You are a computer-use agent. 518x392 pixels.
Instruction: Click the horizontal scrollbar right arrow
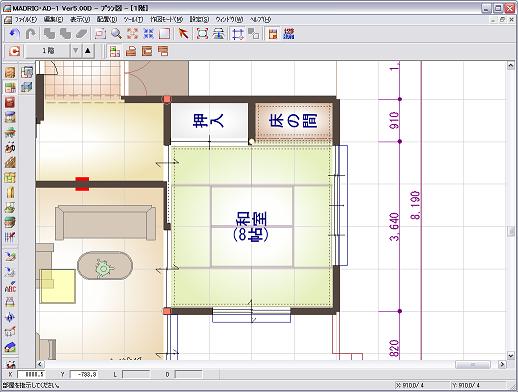pos(502,364)
